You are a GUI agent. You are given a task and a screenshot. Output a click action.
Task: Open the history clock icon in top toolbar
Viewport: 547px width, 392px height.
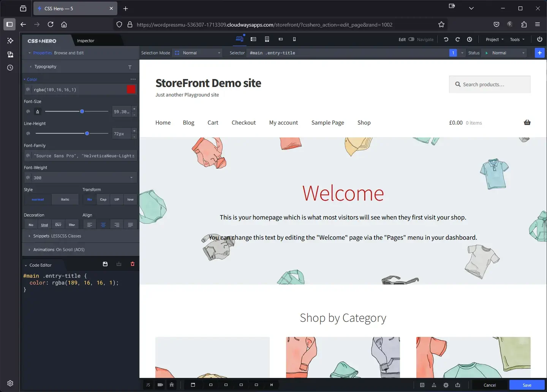[x=470, y=40]
